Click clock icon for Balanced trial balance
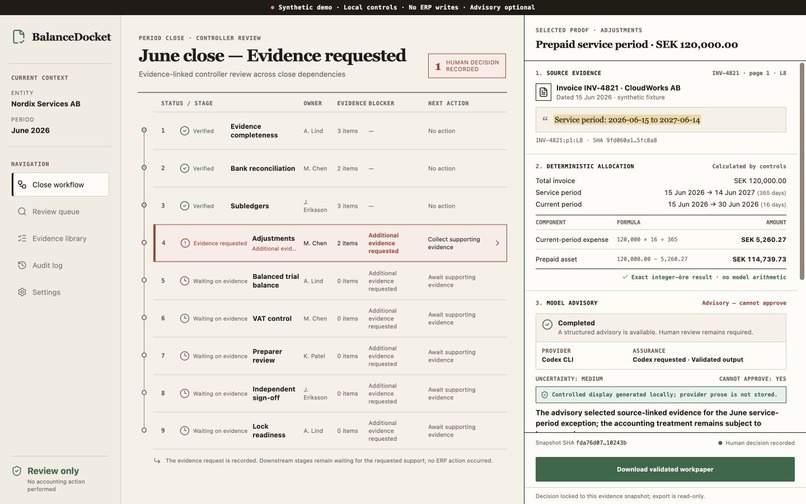The height and width of the screenshot is (504, 806). 185,281
